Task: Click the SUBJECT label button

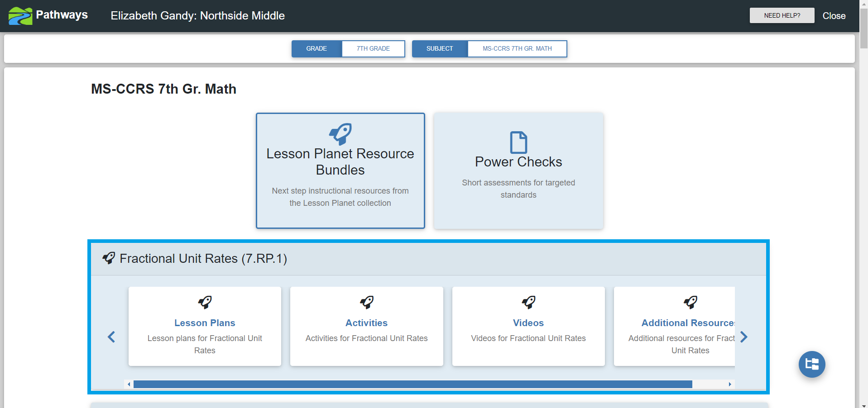Action: click(440, 49)
